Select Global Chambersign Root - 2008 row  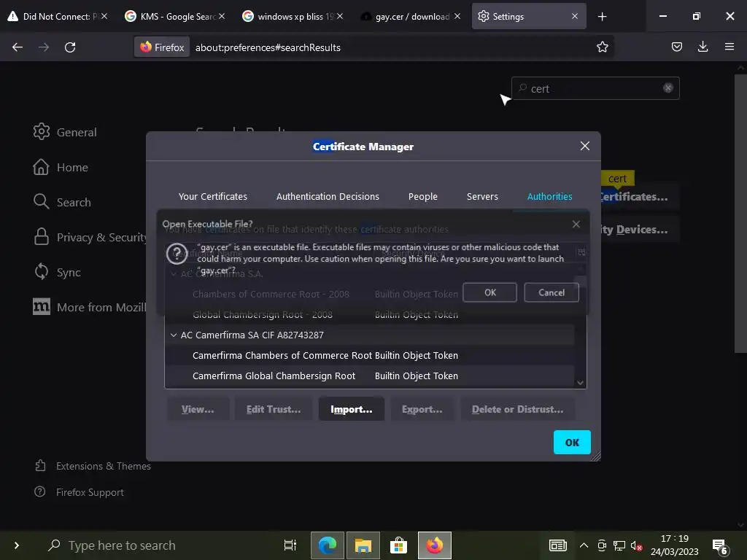click(369, 315)
